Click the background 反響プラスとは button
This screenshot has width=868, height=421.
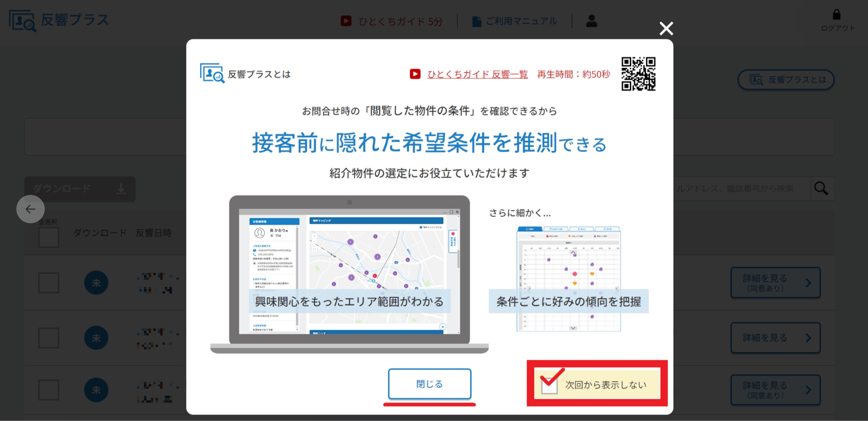click(x=786, y=80)
